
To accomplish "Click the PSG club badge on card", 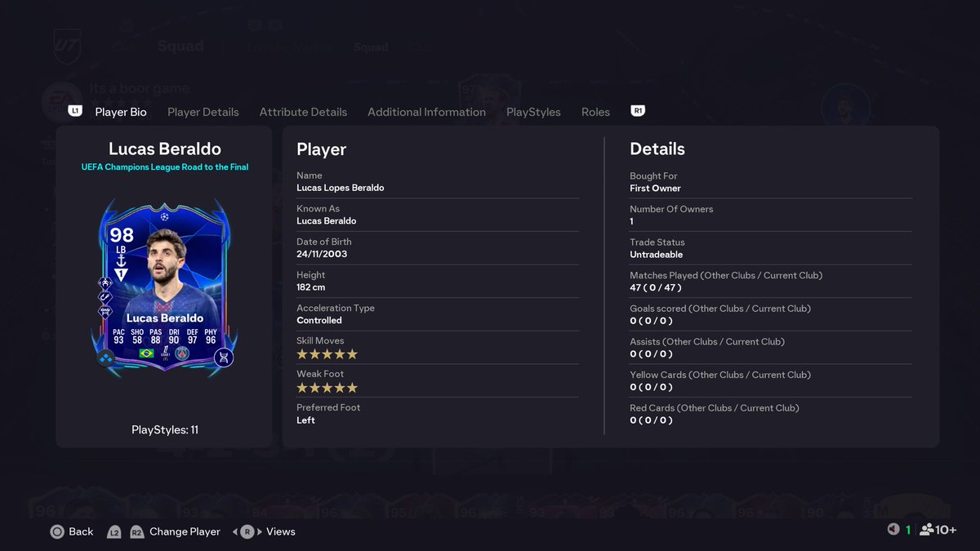I will point(184,353).
